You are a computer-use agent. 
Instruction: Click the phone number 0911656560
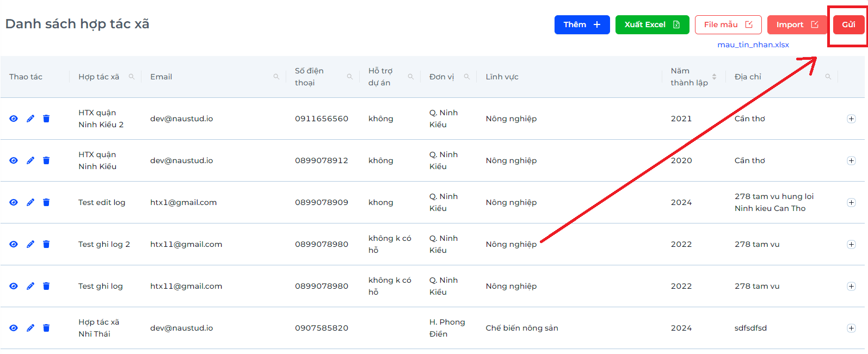(322, 119)
